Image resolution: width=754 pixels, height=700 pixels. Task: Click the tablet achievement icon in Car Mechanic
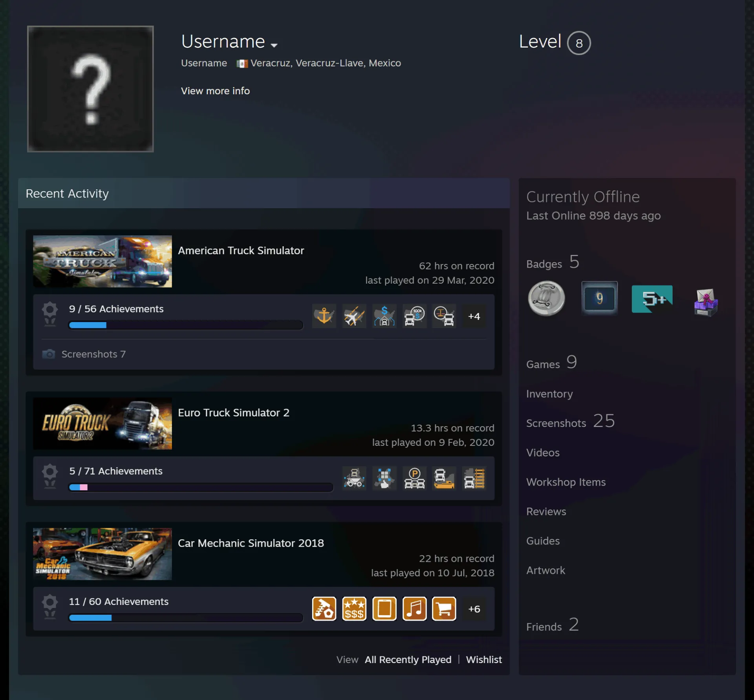point(384,608)
